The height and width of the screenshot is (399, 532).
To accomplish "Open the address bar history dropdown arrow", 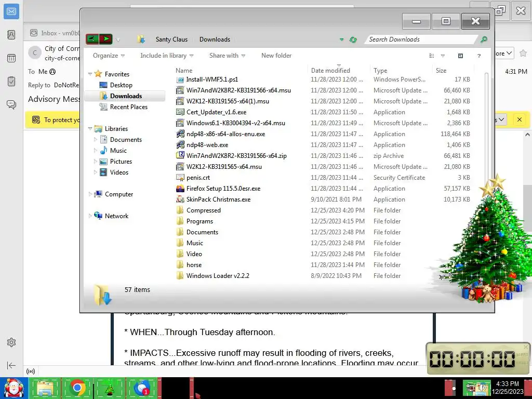I will click(x=342, y=39).
